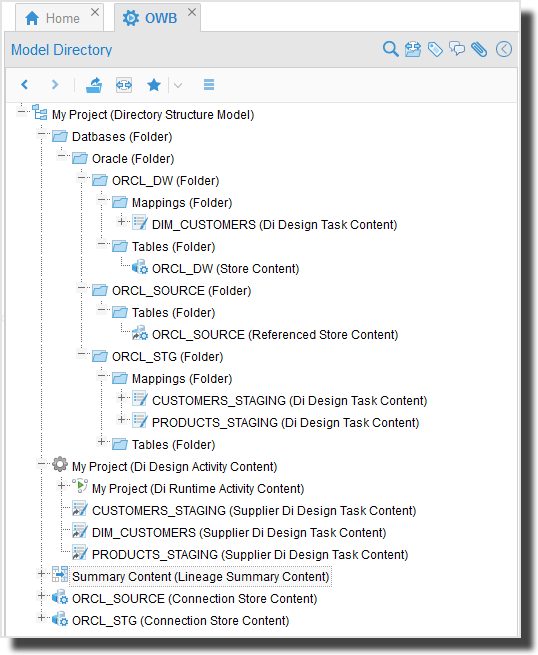Open the hamburger list menu icon in toolbar
Image resolution: width=538 pixels, height=655 pixels.
tap(209, 85)
